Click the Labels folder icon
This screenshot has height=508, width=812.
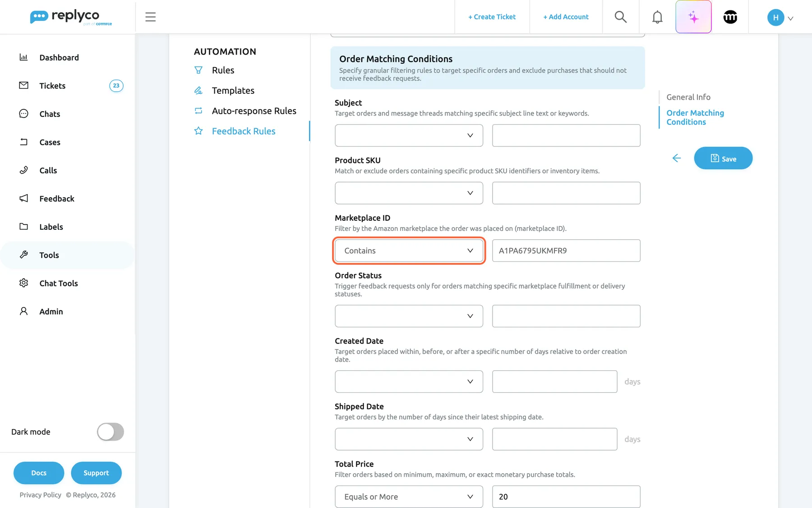[x=23, y=227]
